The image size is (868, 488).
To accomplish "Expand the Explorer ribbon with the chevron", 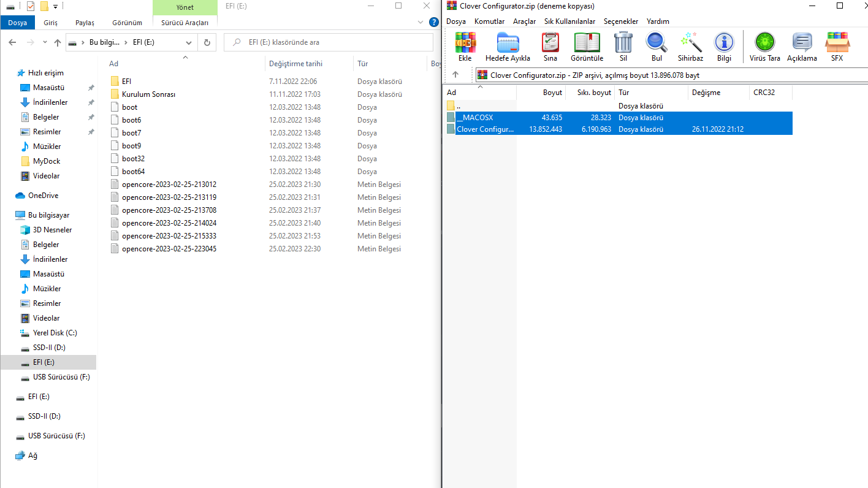I will [420, 22].
